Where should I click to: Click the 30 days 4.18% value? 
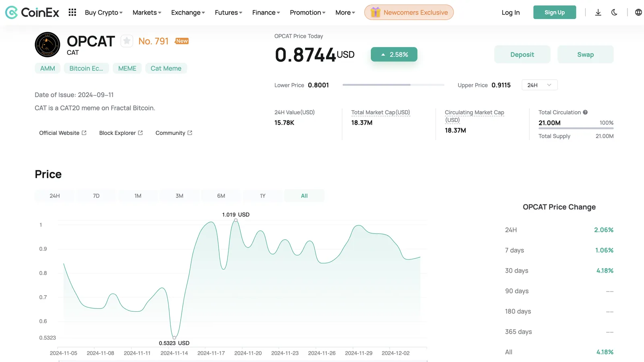[605, 271]
